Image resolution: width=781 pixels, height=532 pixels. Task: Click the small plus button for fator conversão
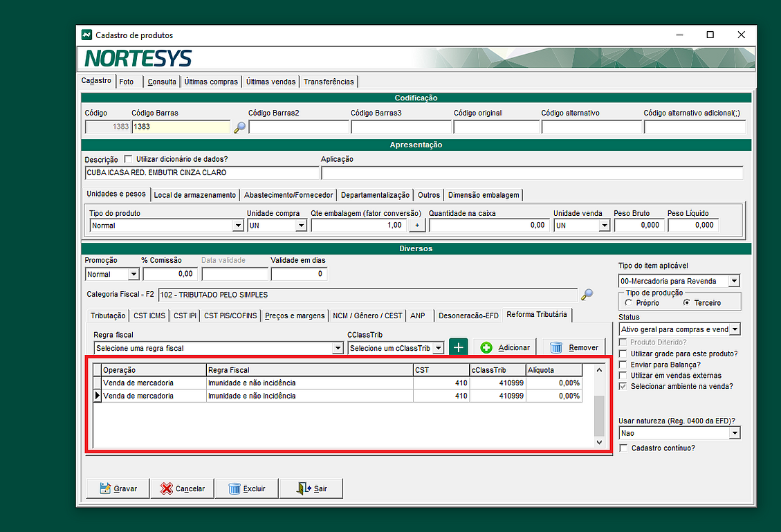pos(416,226)
